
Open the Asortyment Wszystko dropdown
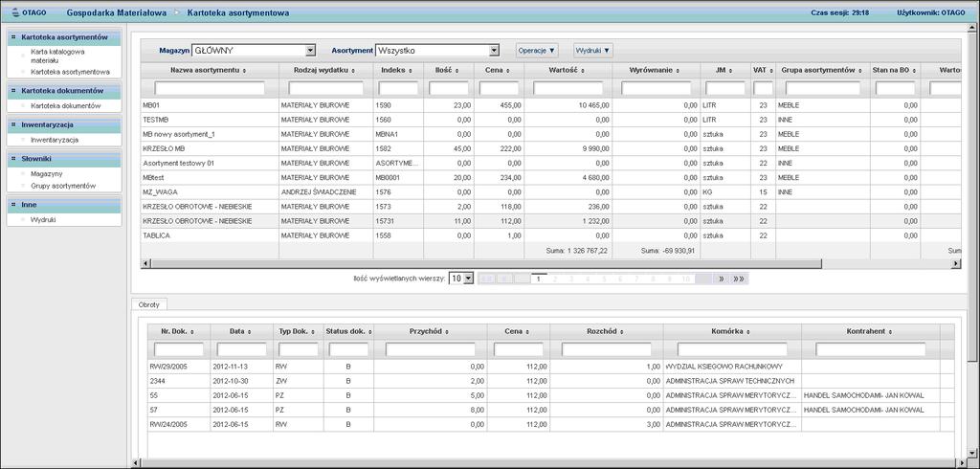tap(436, 51)
